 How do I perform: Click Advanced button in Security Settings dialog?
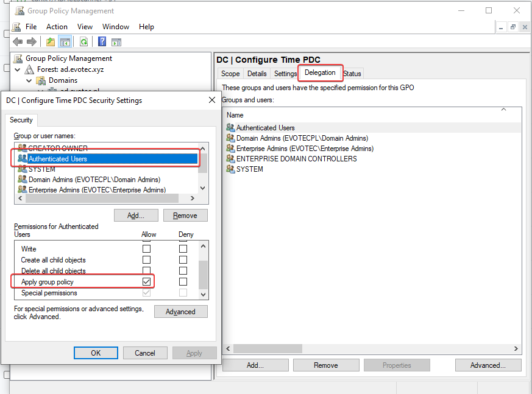coord(180,312)
